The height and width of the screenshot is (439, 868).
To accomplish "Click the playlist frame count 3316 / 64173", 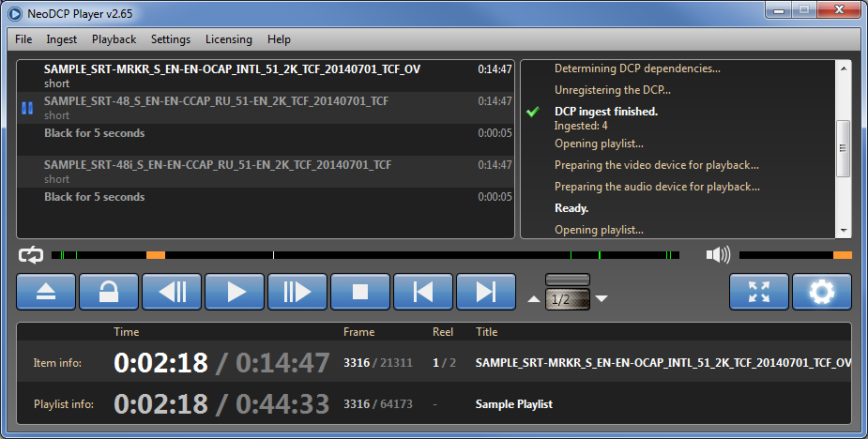I will coord(378,404).
